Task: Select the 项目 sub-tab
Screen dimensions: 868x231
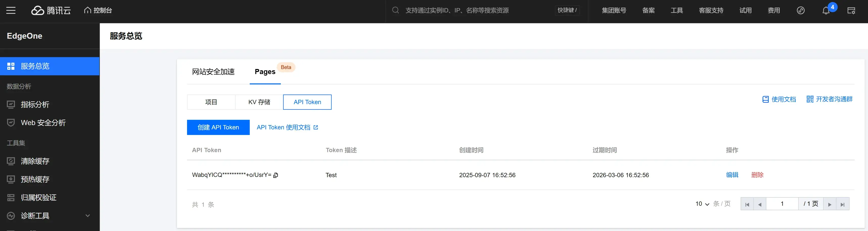Action: (x=211, y=102)
